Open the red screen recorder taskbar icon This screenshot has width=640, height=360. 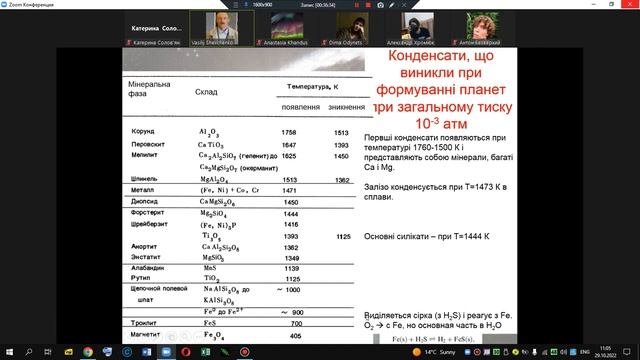(x=244, y=352)
